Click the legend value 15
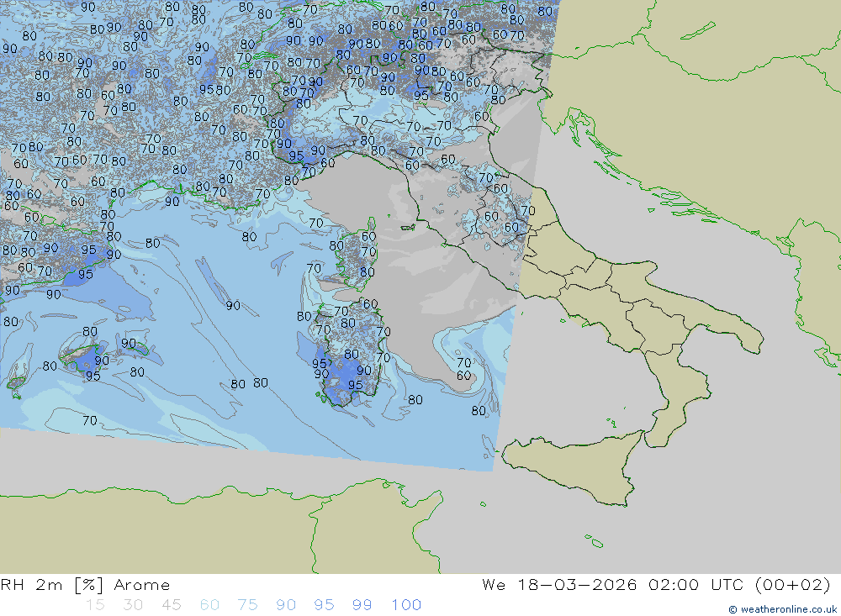This screenshot has width=841, height=616. [95, 605]
